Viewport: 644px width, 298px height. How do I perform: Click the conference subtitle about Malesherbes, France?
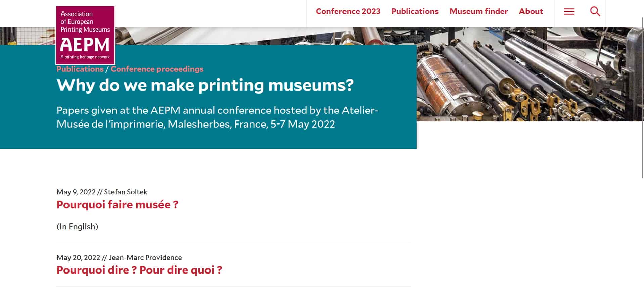(217, 117)
